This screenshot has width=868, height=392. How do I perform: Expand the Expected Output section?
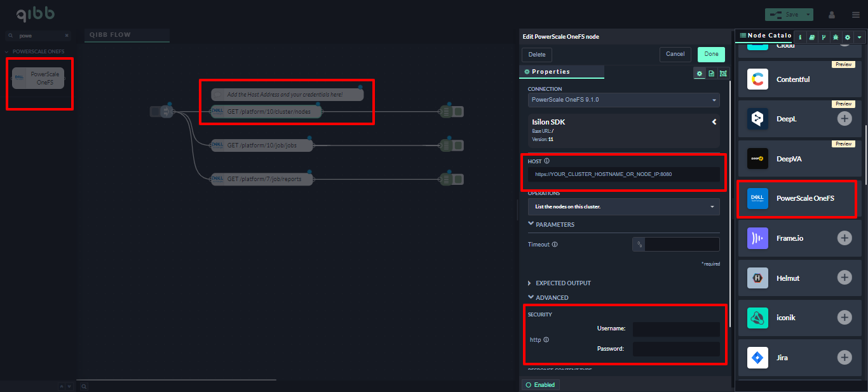(562, 283)
